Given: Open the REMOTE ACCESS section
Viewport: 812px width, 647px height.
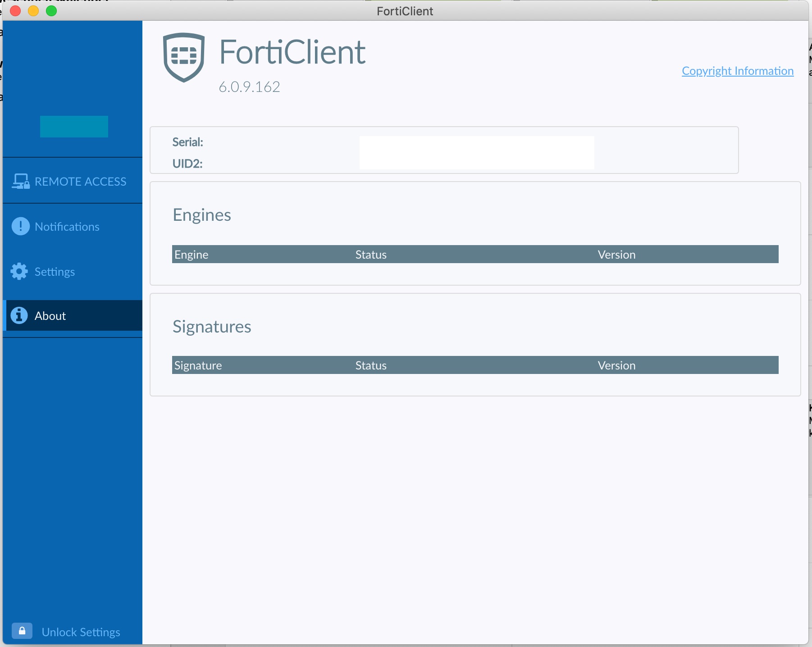Looking at the screenshot, I should coord(73,181).
